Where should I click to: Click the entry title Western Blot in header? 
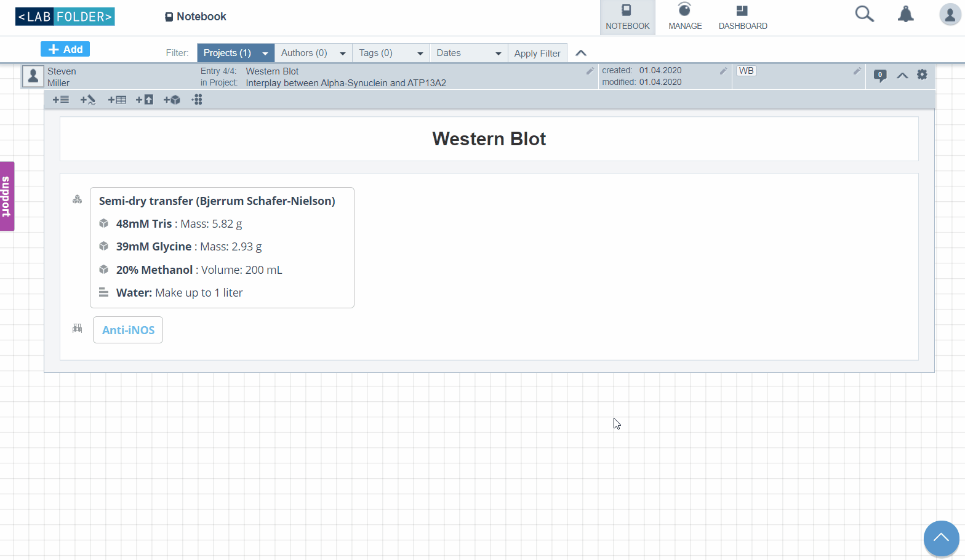(272, 71)
